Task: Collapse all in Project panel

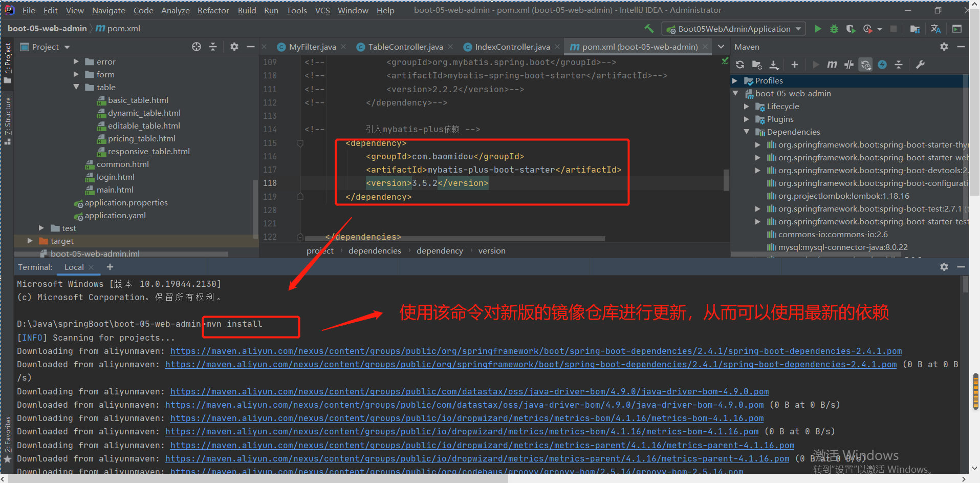Action: pos(213,47)
